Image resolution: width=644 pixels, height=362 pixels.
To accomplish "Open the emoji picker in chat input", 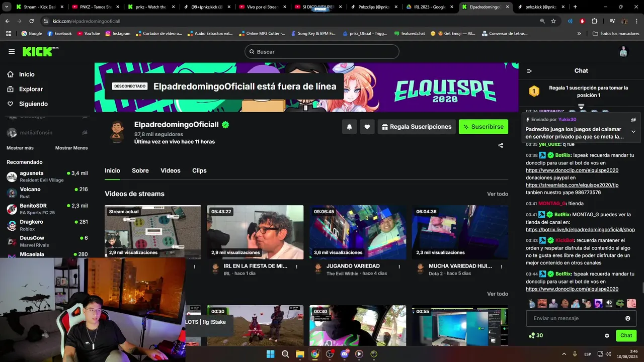I will (x=628, y=318).
